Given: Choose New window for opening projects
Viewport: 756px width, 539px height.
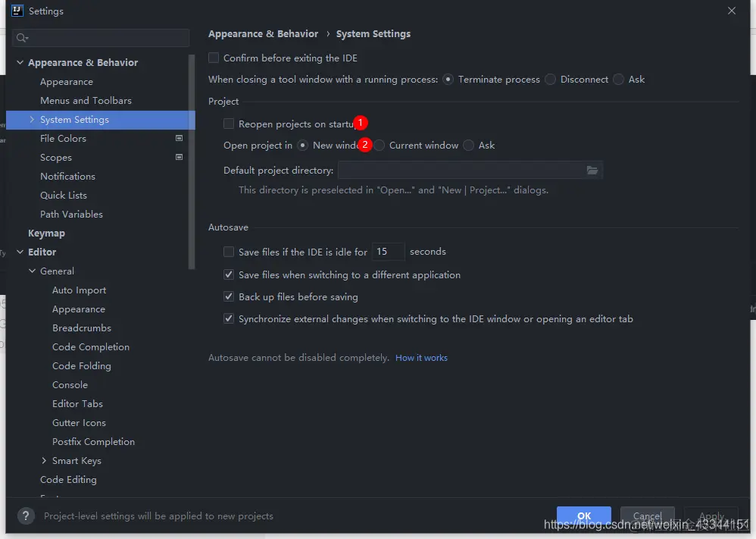Looking at the screenshot, I should 303,146.
